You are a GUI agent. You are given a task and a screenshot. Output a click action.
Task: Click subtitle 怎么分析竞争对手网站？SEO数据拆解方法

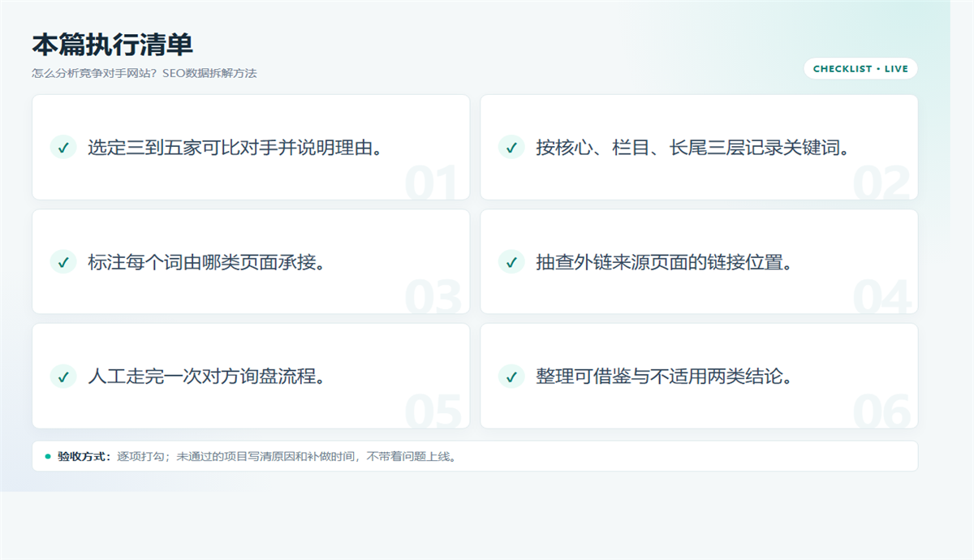[144, 73]
